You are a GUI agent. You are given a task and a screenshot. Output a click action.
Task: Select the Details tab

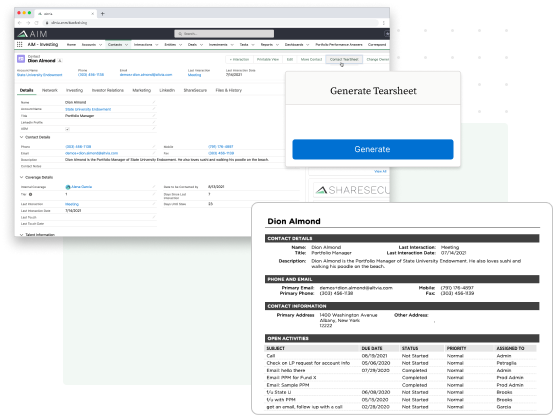(26, 90)
